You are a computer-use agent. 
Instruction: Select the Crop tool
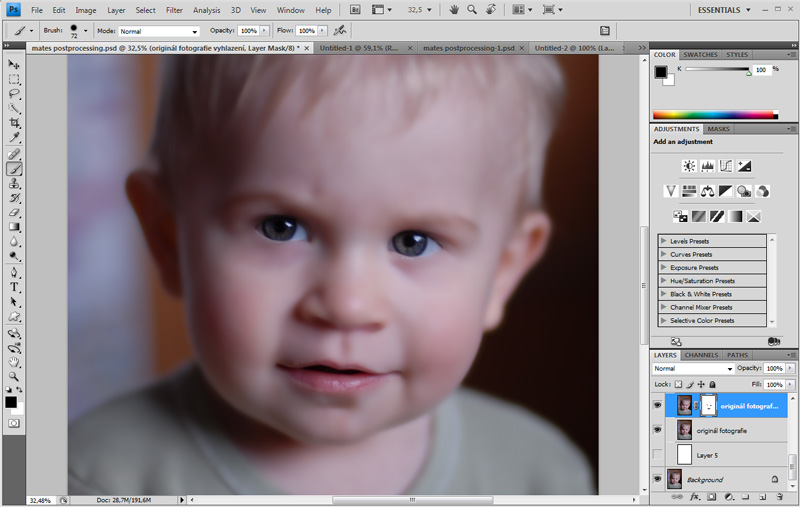(x=14, y=123)
